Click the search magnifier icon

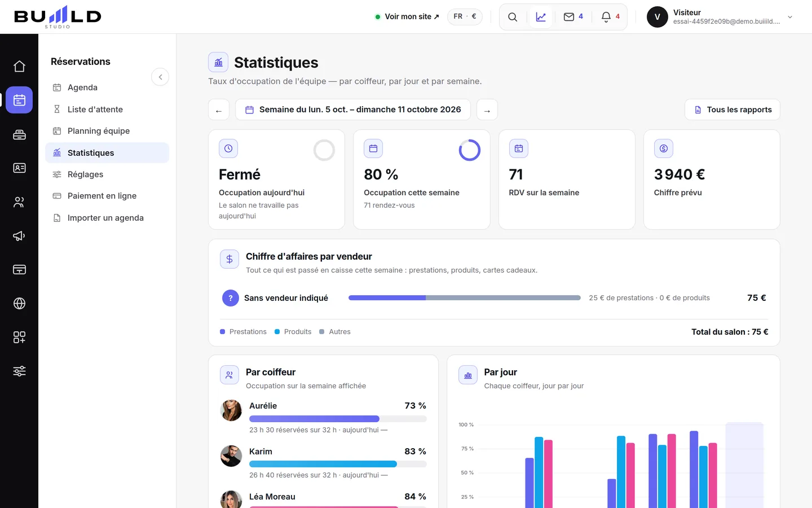coord(513,17)
